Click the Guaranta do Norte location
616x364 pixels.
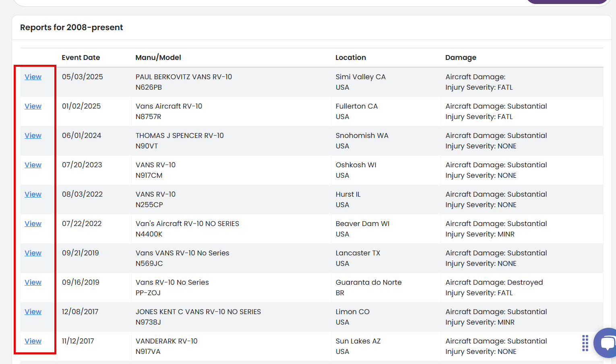click(x=369, y=282)
